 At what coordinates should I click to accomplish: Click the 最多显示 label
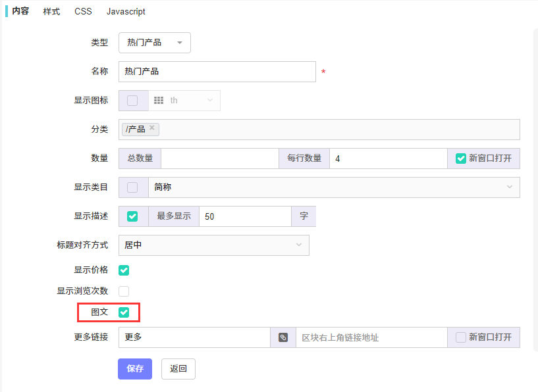pos(174,216)
